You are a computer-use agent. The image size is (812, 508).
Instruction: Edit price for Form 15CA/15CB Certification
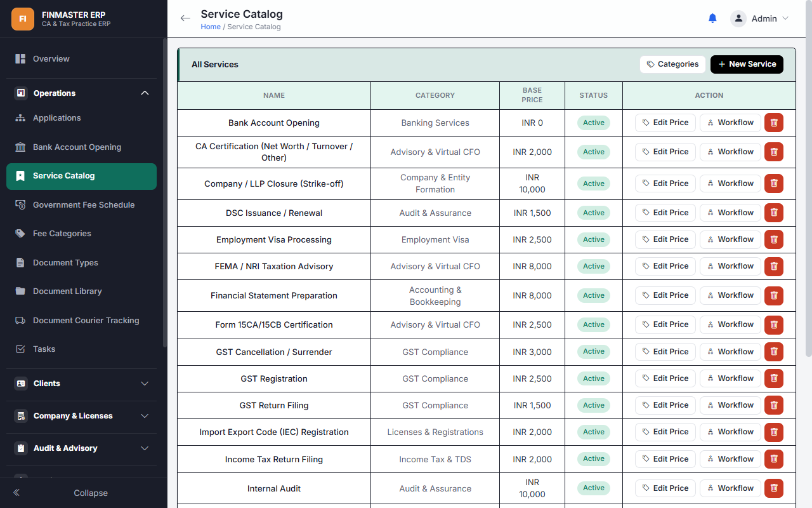[x=665, y=324]
